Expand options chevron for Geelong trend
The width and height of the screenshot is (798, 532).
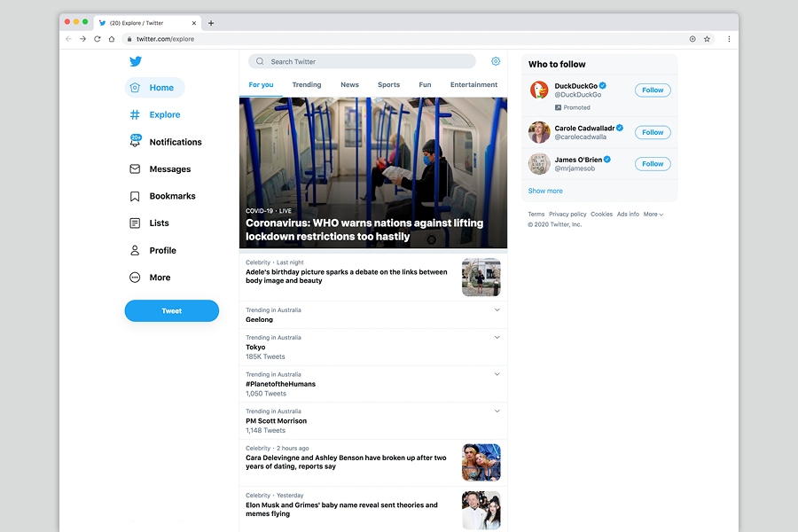coord(497,309)
